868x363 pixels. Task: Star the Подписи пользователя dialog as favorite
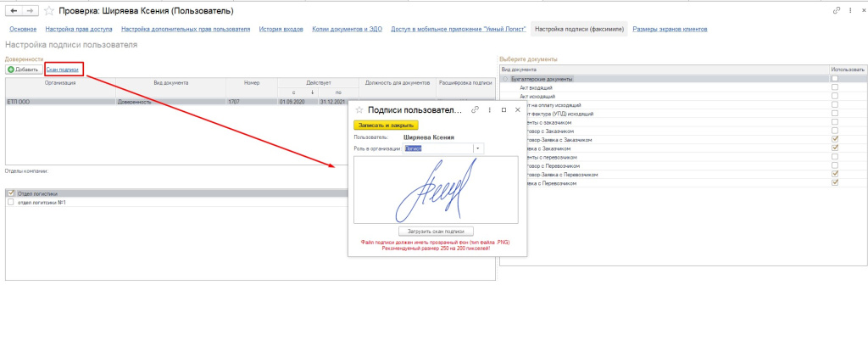coord(359,110)
